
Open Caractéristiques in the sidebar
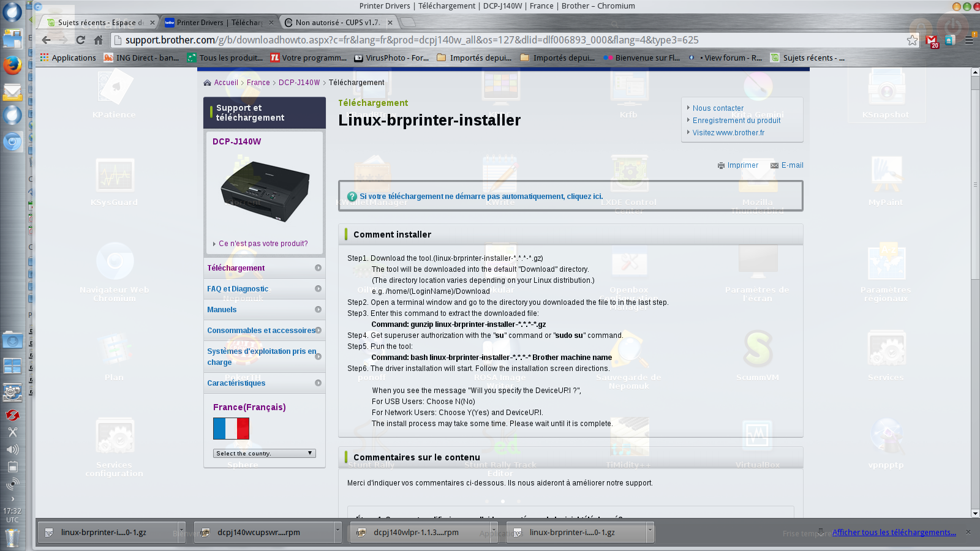(x=264, y=383)
